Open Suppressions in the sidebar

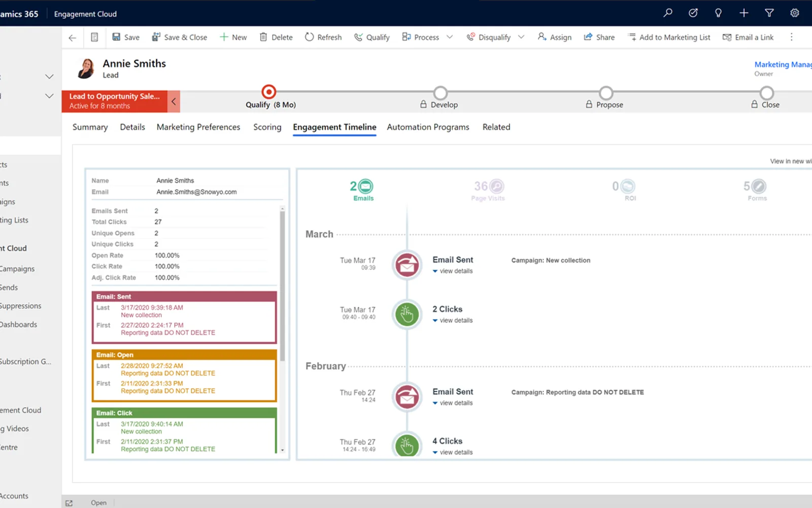20,306
